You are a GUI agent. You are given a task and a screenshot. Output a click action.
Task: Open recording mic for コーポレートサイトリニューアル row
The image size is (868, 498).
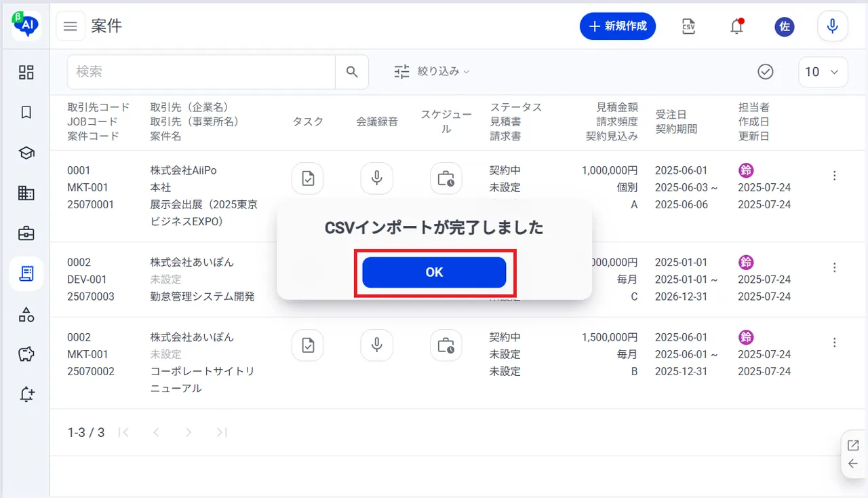click(377, 345)
